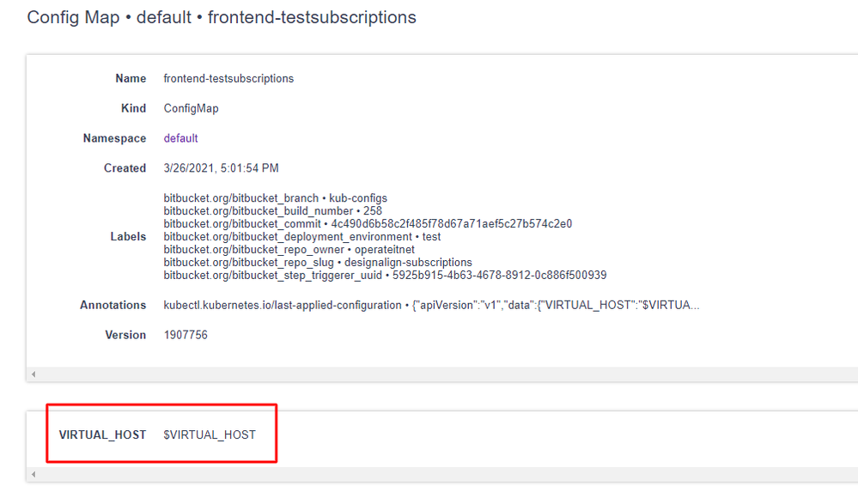This screenshot has width=858, height=504.
Task: Open the default namespace link
Action: [x=180, y=138]
